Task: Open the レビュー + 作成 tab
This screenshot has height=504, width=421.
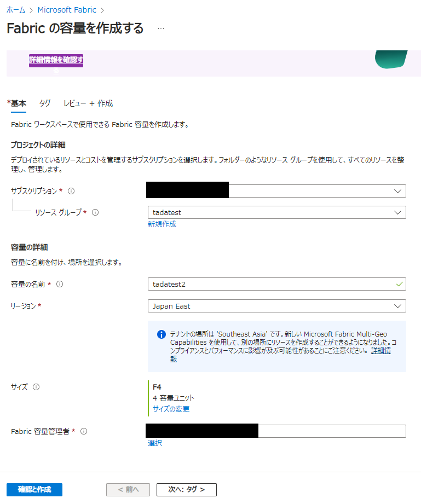Action: 88,103
